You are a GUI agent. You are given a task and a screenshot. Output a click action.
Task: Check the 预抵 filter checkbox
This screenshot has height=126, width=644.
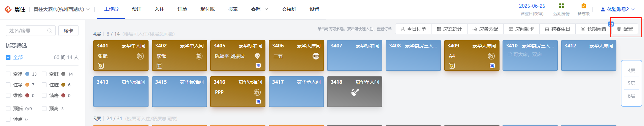coord(8,109)
